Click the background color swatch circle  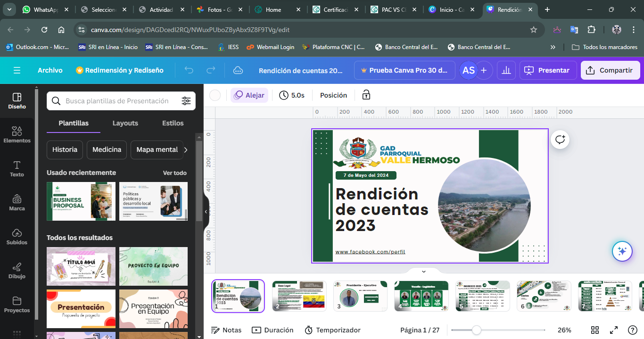pyautogui.click(x=215, y=95)
